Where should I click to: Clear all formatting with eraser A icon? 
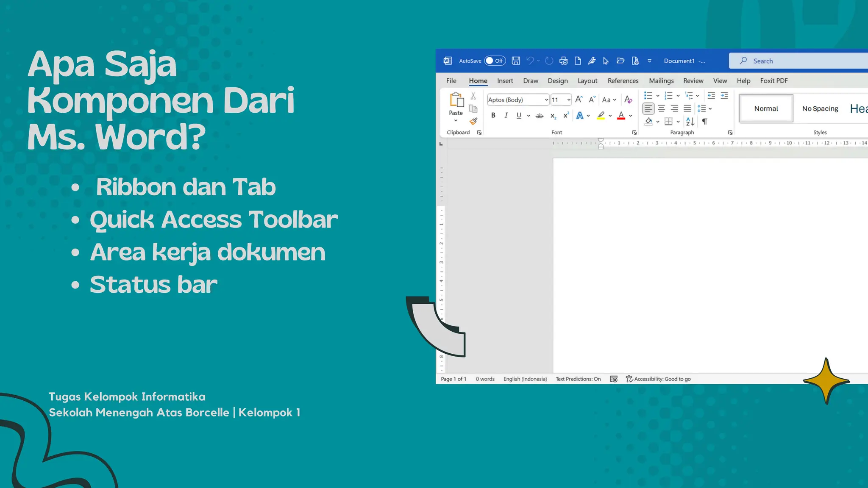pyautogui.click(x=628, y=100)
